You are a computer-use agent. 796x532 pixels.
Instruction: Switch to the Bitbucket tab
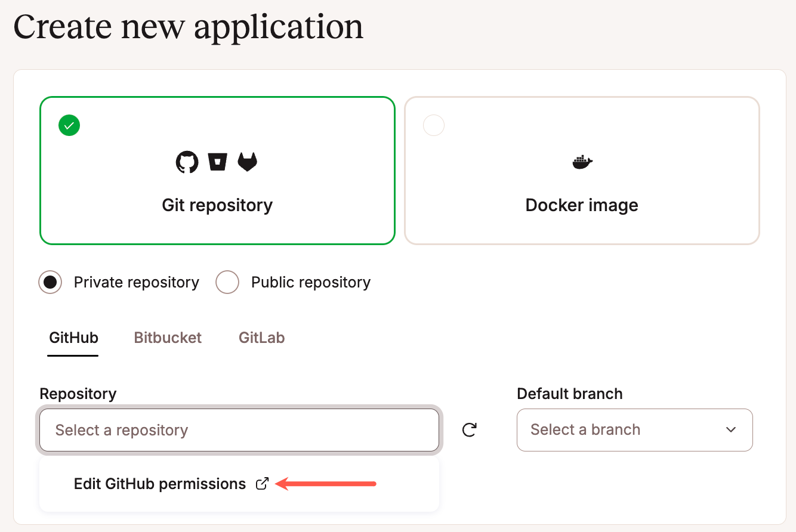[x=168, y=338]
